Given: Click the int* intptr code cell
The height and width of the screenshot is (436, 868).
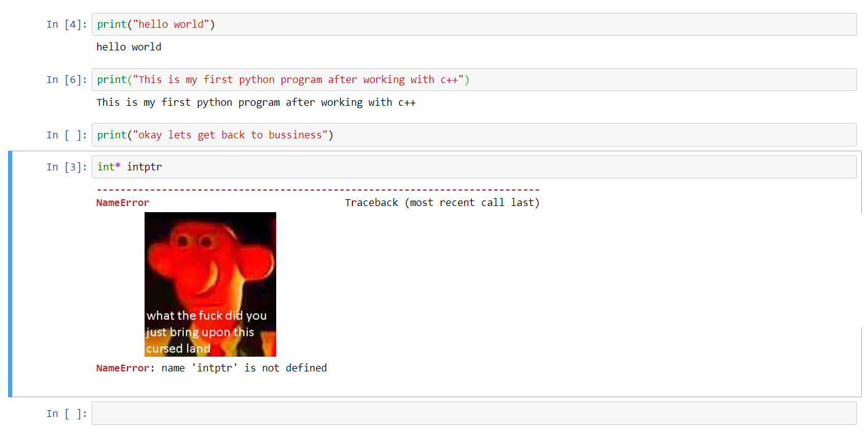Looking at the screenshot, I should coord(474,167).
